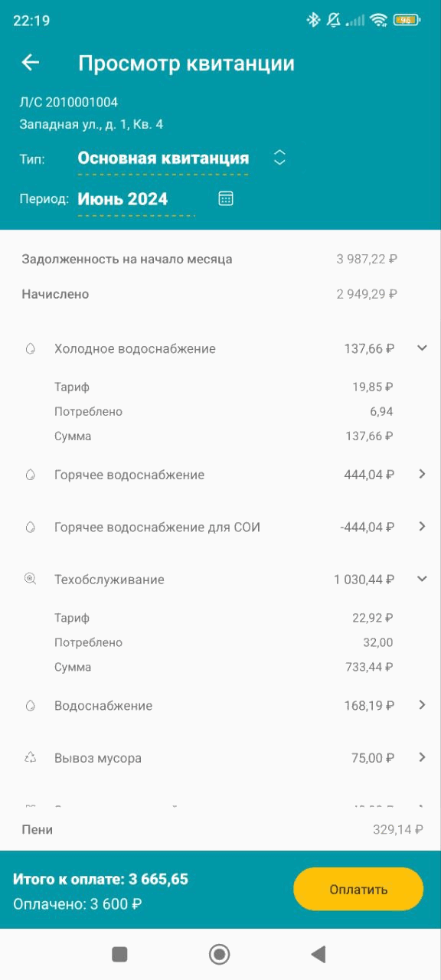Tap the Техобслуживание magnifier icon
Screen dimensions: 441x980
click(x=31, y=580)
